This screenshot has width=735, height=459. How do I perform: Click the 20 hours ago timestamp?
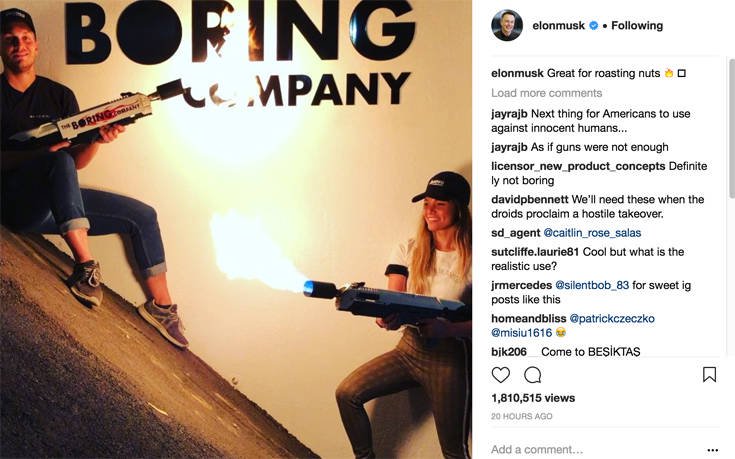click(x=522, y=416)
